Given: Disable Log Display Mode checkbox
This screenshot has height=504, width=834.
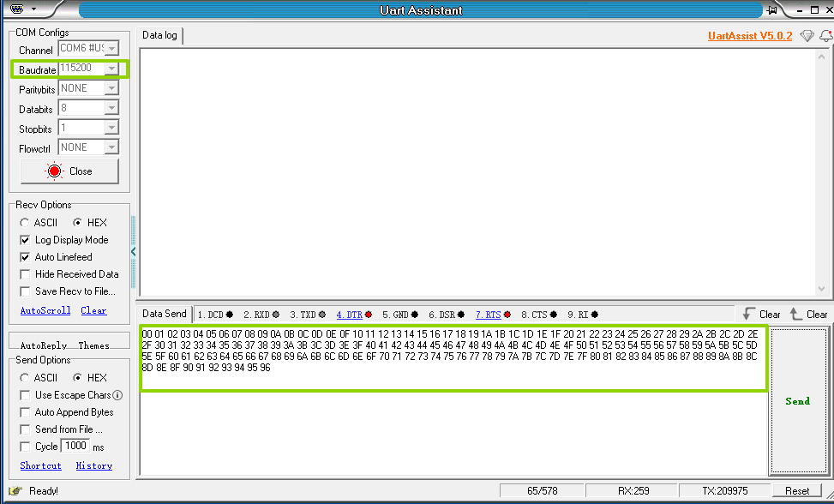Looking at the screenshot, I should tap(25, 240).
